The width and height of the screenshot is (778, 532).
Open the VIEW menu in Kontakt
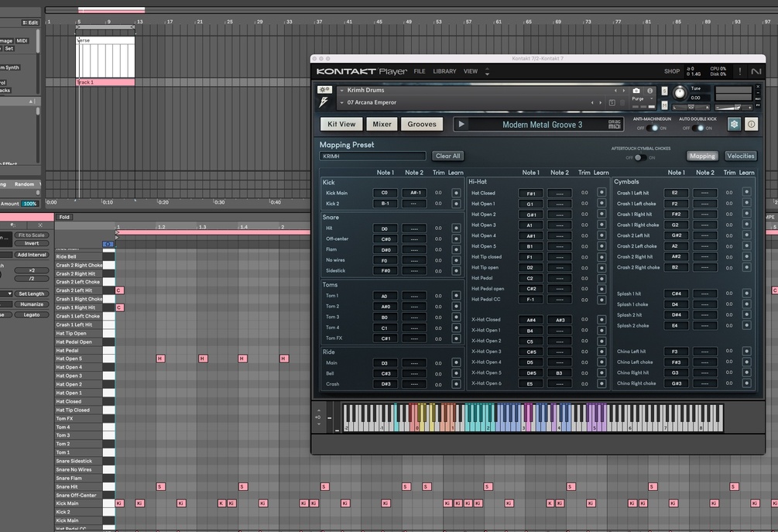(x=471, y=71)
